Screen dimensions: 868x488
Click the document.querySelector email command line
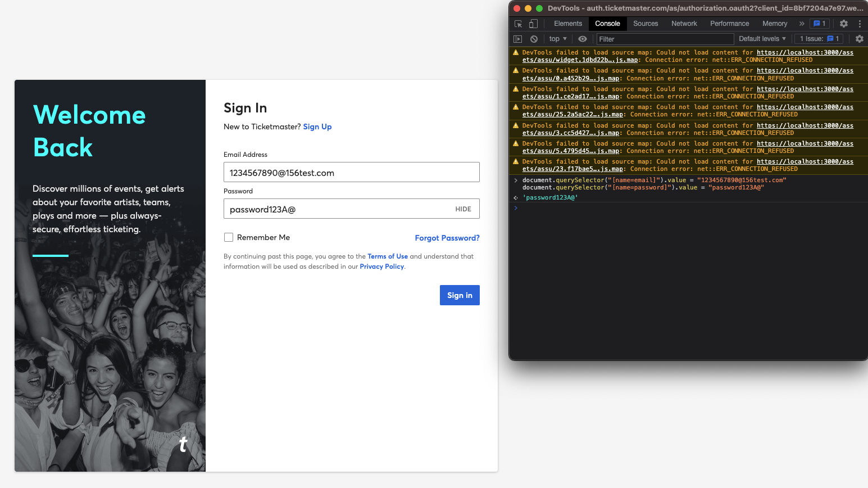tap(655, 180)
